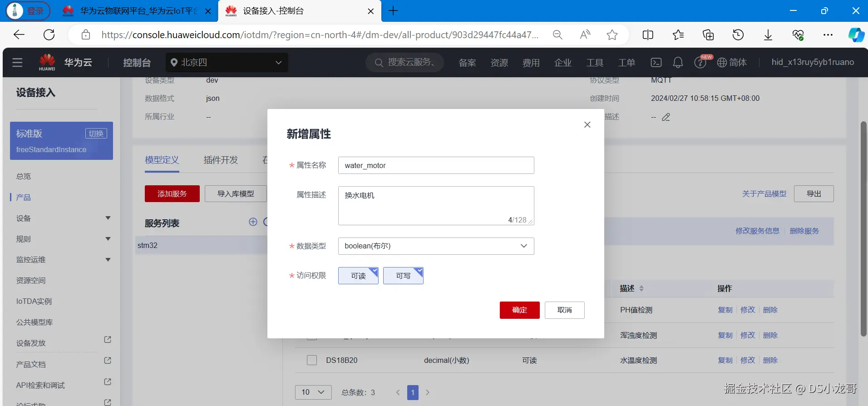This screenshot has width=868, height=406.
Task: Confirm with the 确定 button
Action: [x=520, y=310]
